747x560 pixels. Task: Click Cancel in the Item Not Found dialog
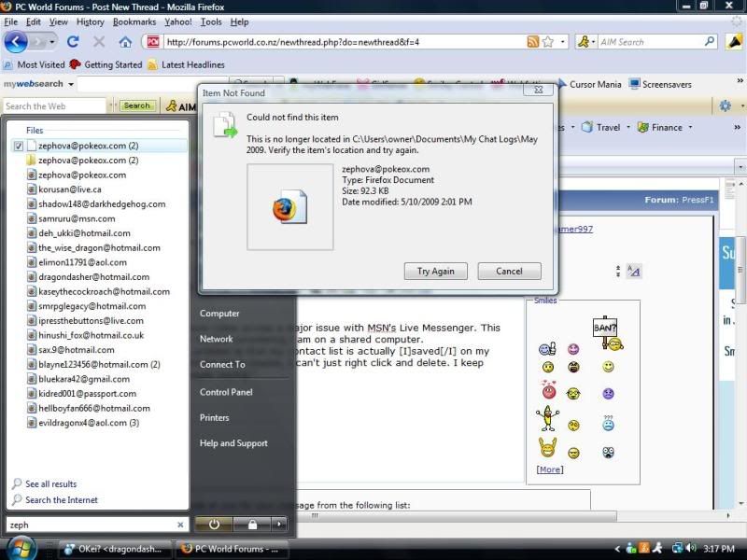(509, 272)
